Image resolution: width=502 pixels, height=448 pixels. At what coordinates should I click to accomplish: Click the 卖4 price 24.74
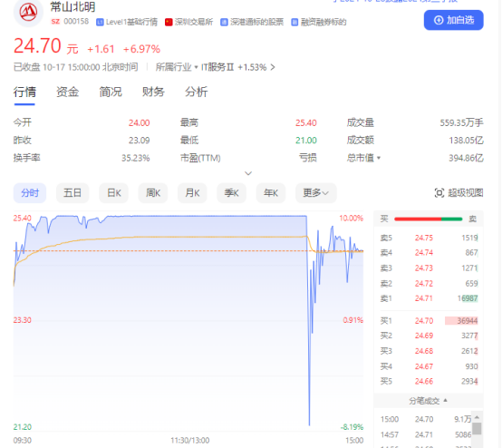pos(424,253)
